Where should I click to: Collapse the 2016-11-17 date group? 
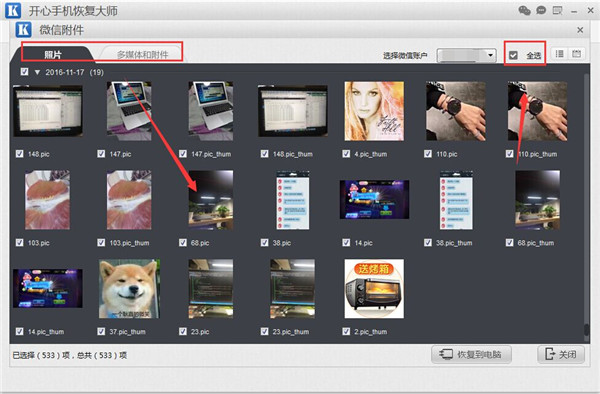(x=37, y=72)
